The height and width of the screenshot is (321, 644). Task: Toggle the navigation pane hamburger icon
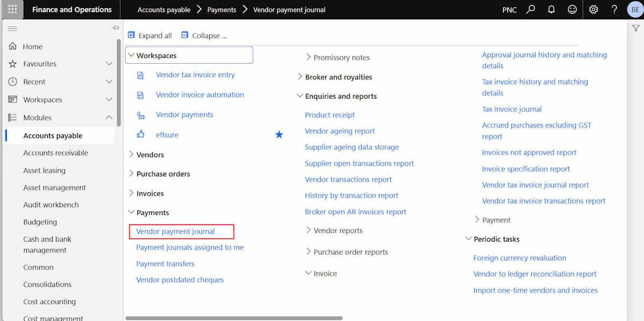pyautogui.click(x=12, y=28)
